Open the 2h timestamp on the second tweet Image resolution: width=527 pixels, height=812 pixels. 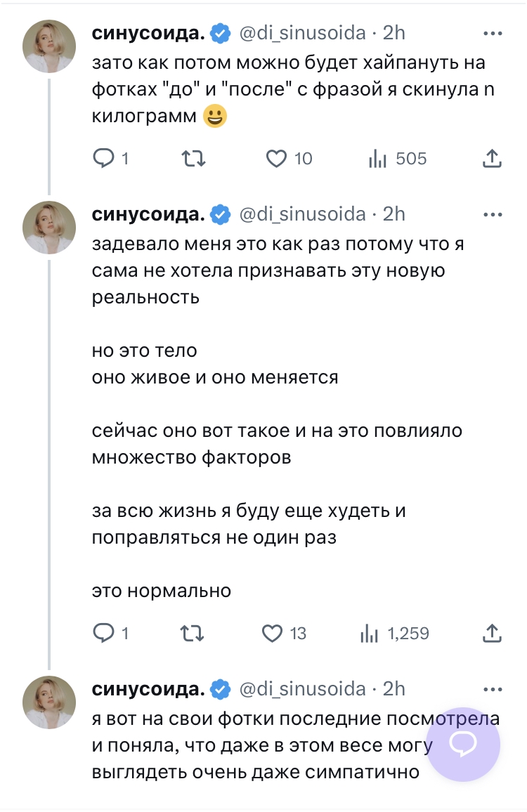[393, 214]
